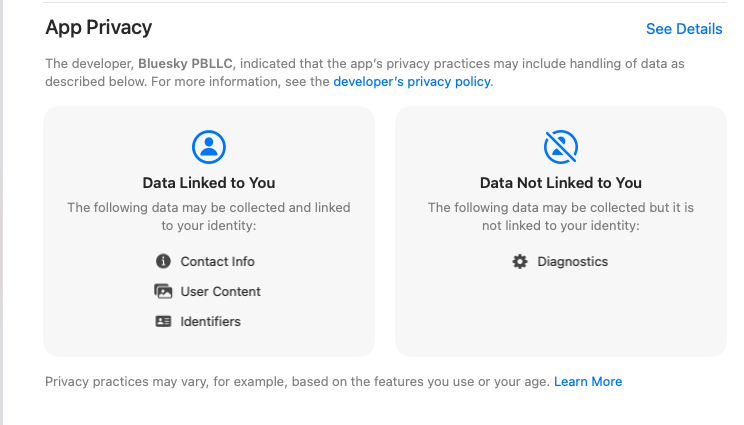
Task: Click the App Privacy section title
Action: [x=99, y=28]
